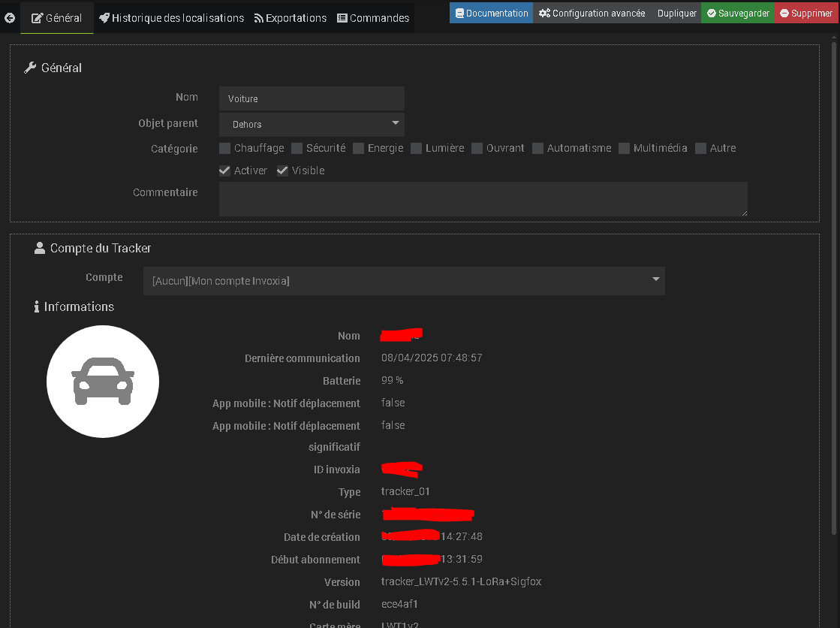This screenshot has height=628, width=840.
Task: Click the Commentaire text area
Action: point(483,199)
